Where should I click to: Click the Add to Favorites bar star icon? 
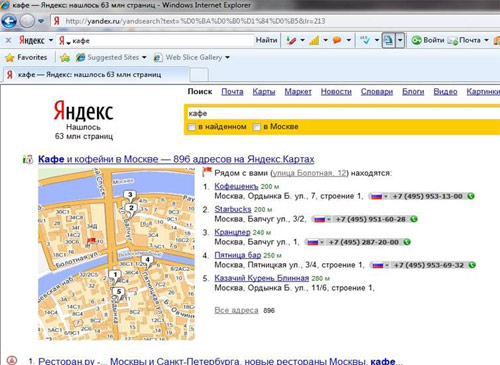(65, 58)
